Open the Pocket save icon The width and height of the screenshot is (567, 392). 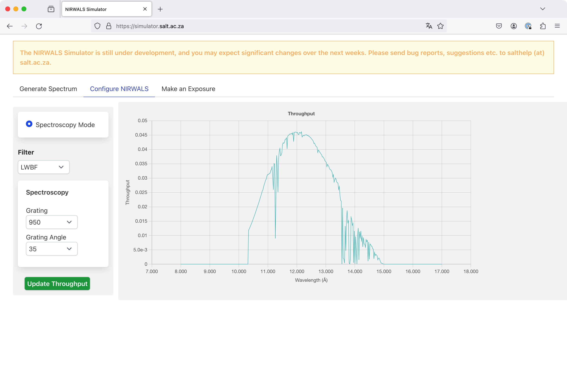[x=499, y=26]
